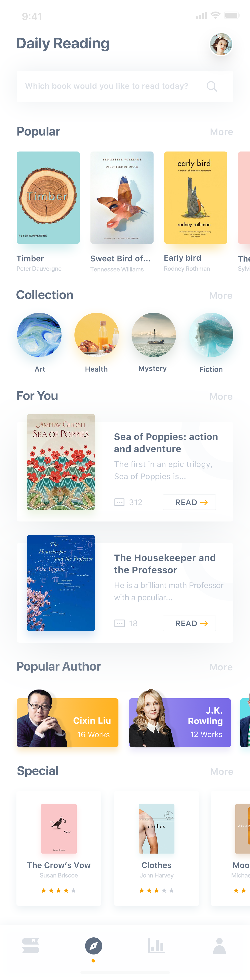Open the Health collection circle
Viewport: 250px width, 980px height.
click(x=96, y=335)
